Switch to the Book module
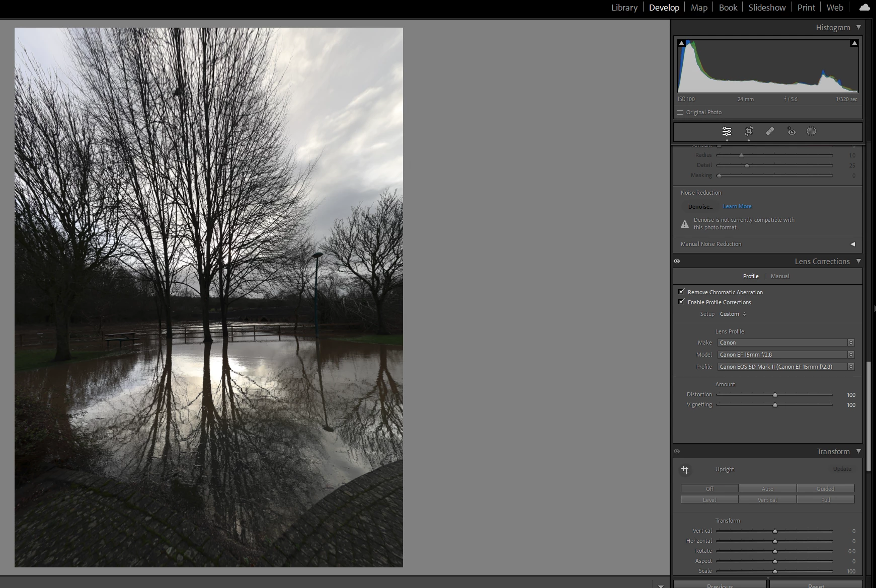 tap(728, 8)
